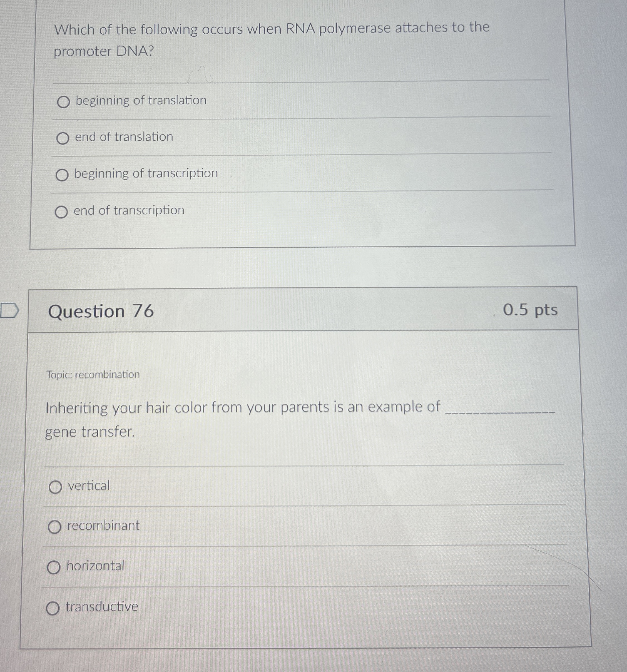Click the 'beginning of translation' answer label text
The width and height of the screenshot is (627, 672).
click(140, 100)
